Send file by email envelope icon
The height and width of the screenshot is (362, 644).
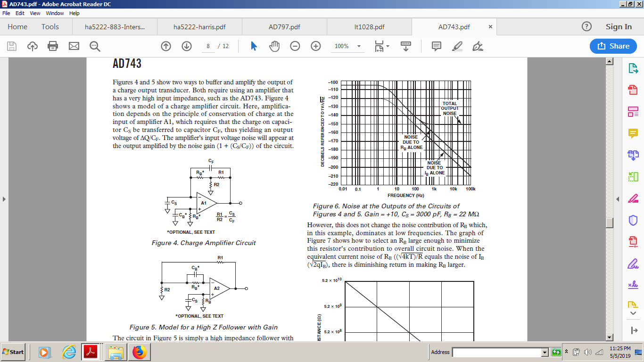pos(74,46)
